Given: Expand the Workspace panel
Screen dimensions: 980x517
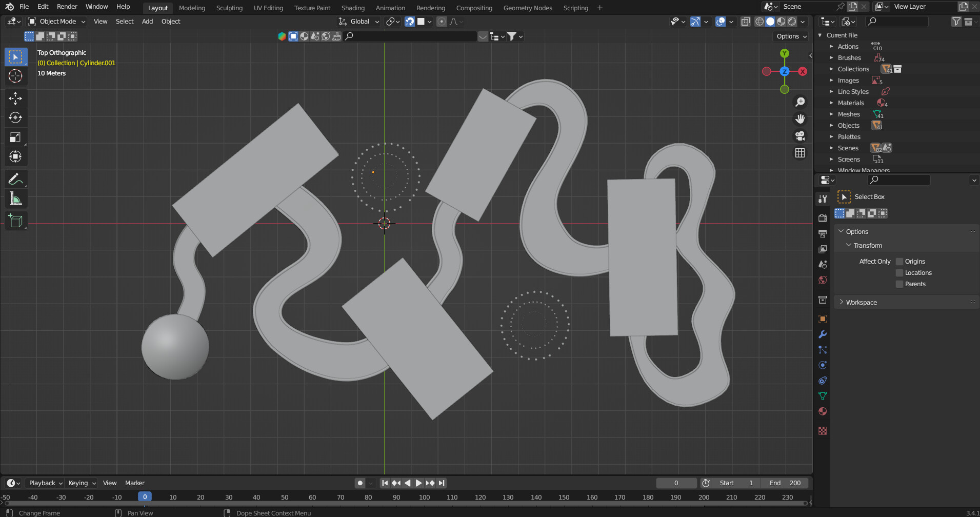Looking at the screenshot, I should (861, 303).
